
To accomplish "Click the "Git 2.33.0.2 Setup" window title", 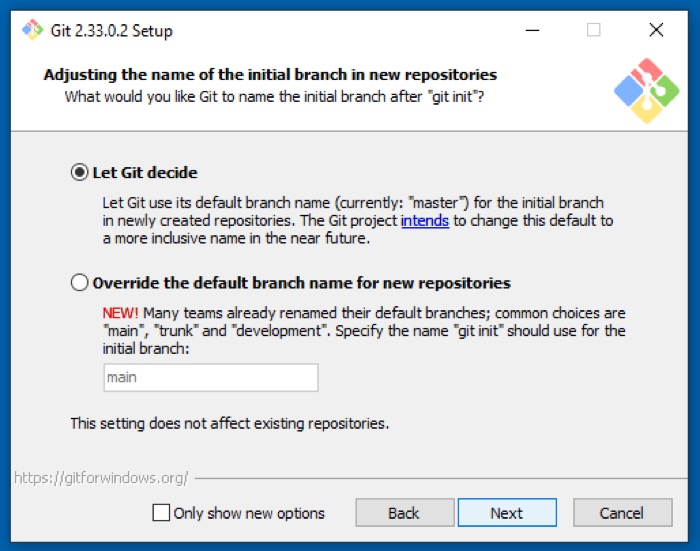I will point(112,31).
